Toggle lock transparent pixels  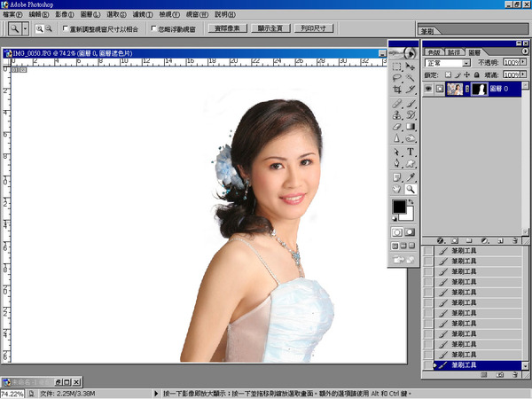449,74
